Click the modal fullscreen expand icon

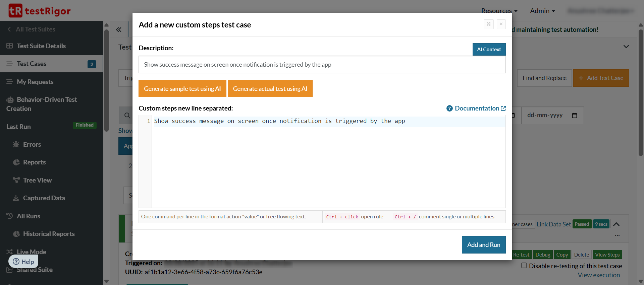click(488, 24)
